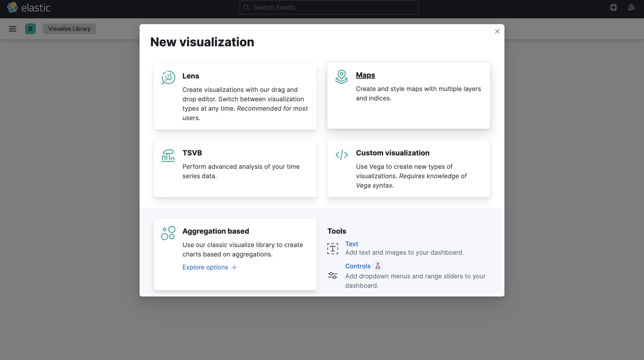Click the search magnifier icon

point(246,7)
